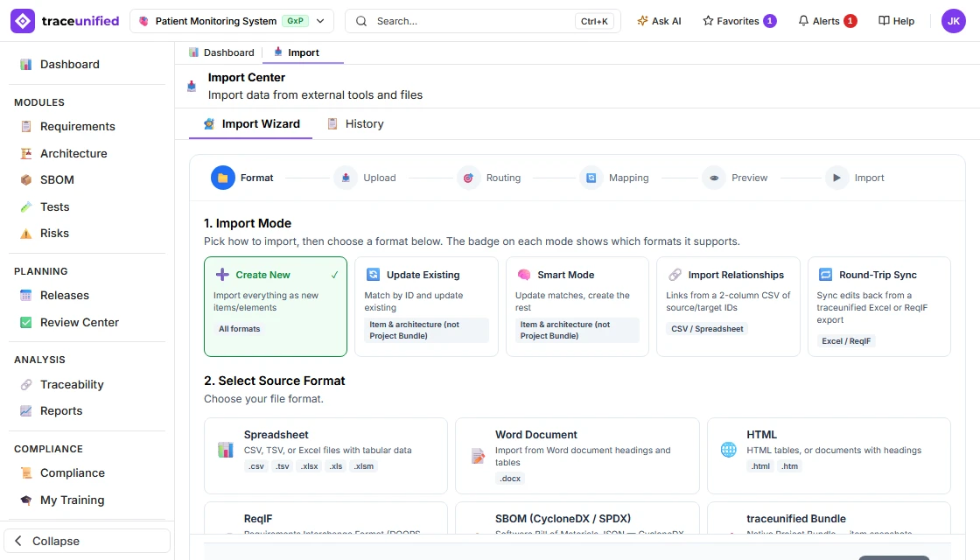The height and width of the screenshot is (560, 980).
Task: Click the GxP badge
Action: pos(295,21)
